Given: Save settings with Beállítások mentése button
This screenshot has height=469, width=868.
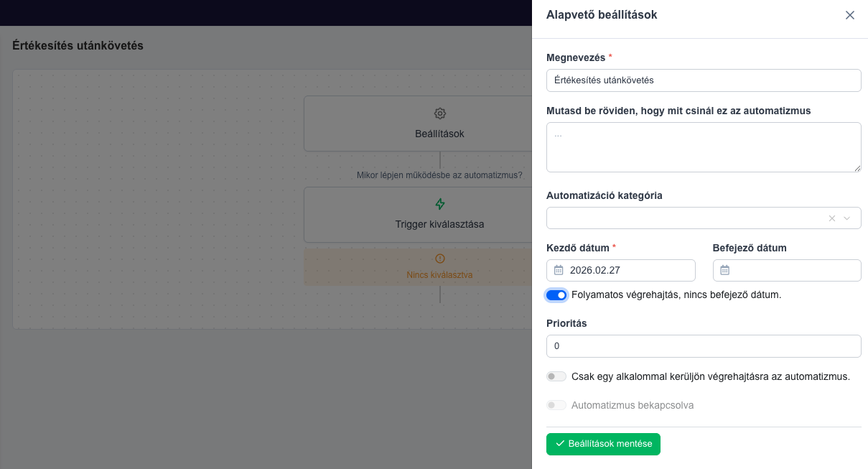Looking at the screenshot, I should click(x=603, y=444).
